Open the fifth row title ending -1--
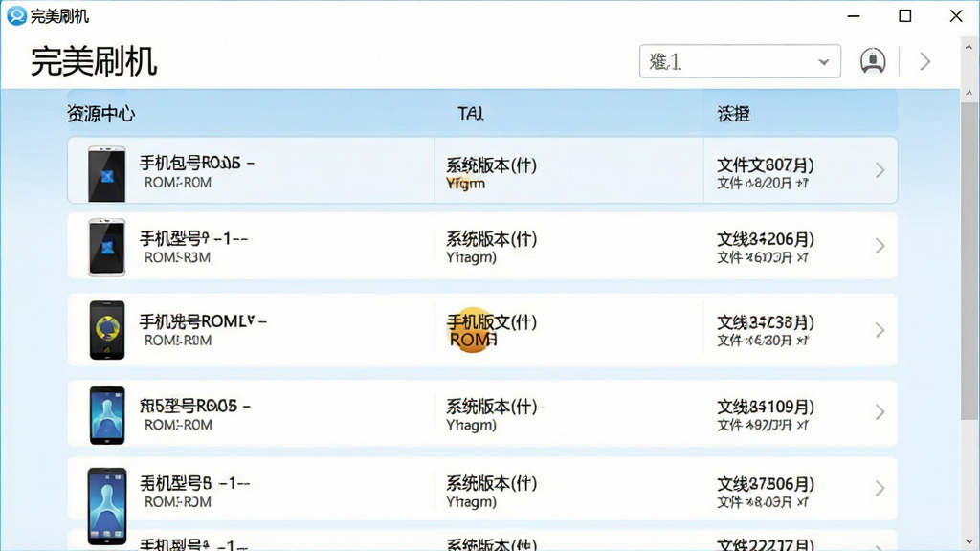The height and width of the screenshot is (551, 980). tap(194, 483)
